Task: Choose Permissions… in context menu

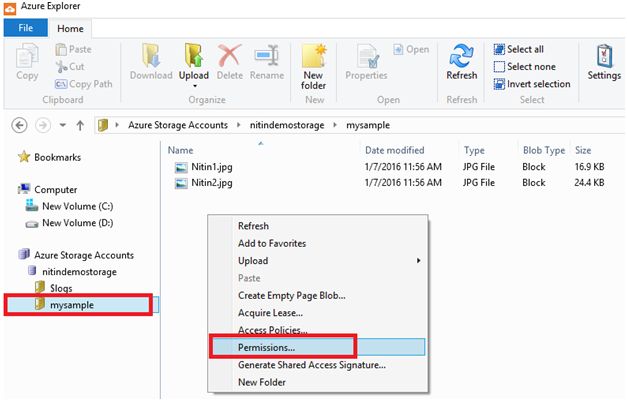Action: pyautogui.click(x=318, y=347)
